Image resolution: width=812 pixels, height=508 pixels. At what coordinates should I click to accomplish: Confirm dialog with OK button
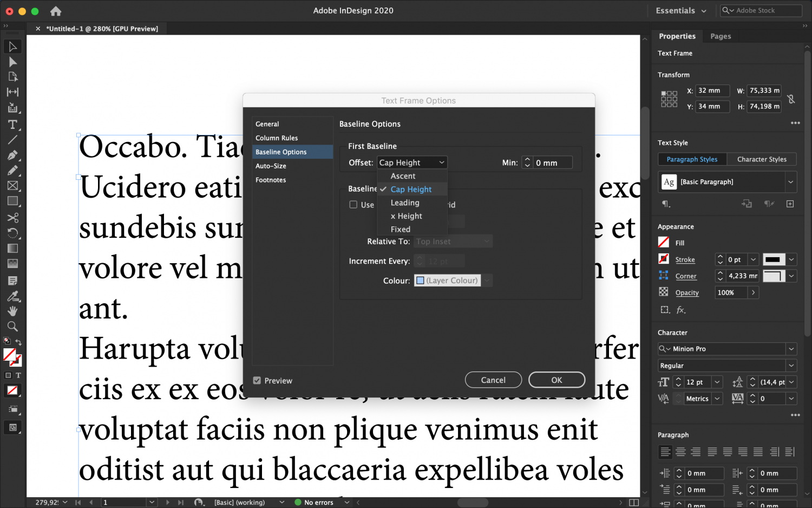556,380
